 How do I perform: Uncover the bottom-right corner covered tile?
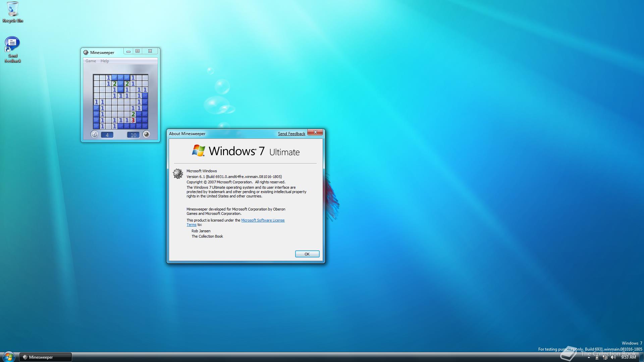(145, 126)
